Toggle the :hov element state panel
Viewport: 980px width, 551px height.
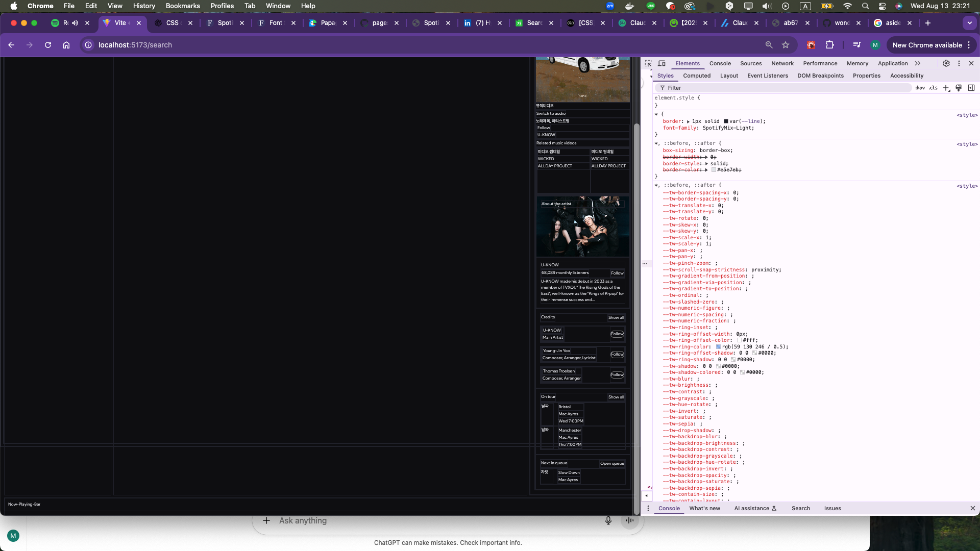pos(920,88)
